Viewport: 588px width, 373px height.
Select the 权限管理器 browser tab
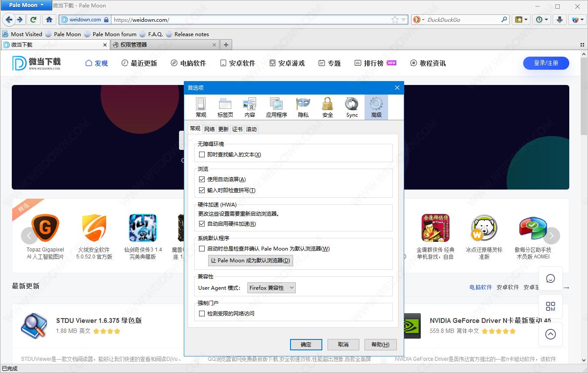pos(165,44)
